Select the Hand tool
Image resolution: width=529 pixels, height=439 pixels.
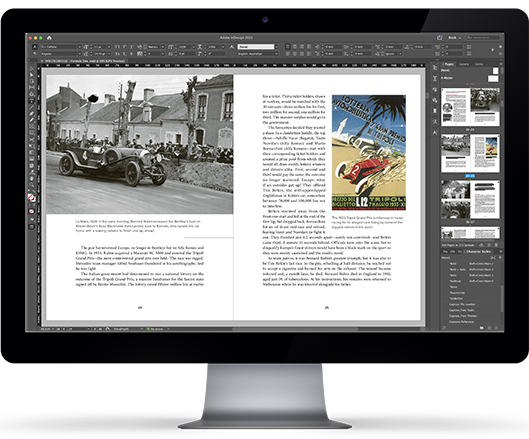(32, 178)
